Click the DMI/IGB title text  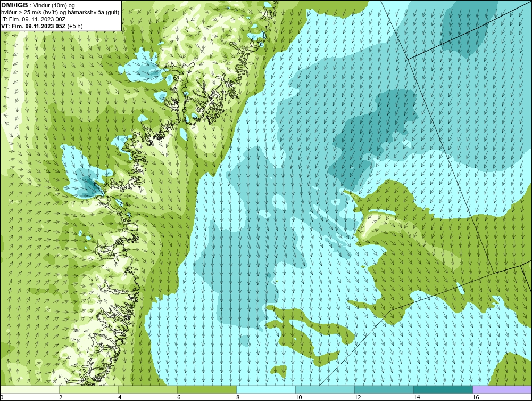pos(14,5)
